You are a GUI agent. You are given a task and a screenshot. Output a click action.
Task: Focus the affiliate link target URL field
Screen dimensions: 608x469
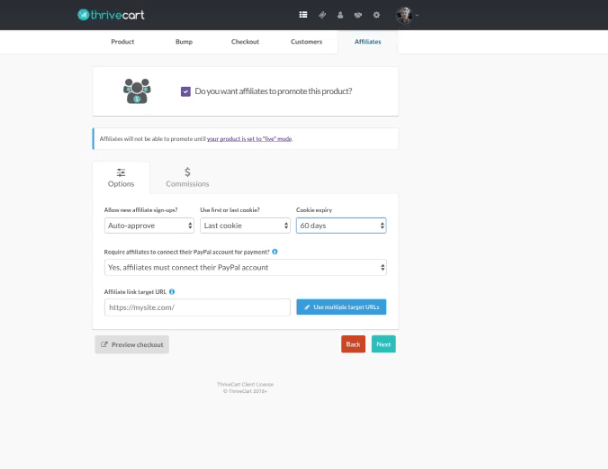[x=197, y=307]
